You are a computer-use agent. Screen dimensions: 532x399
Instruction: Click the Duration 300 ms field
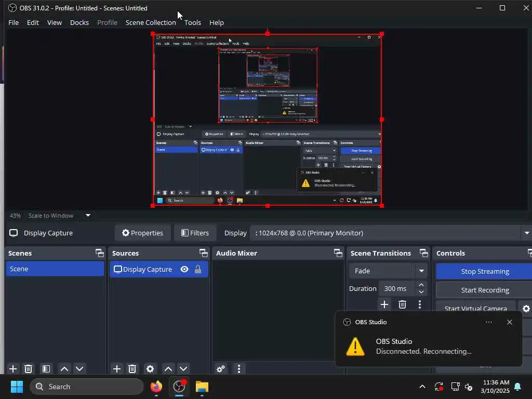coord(397,288)
